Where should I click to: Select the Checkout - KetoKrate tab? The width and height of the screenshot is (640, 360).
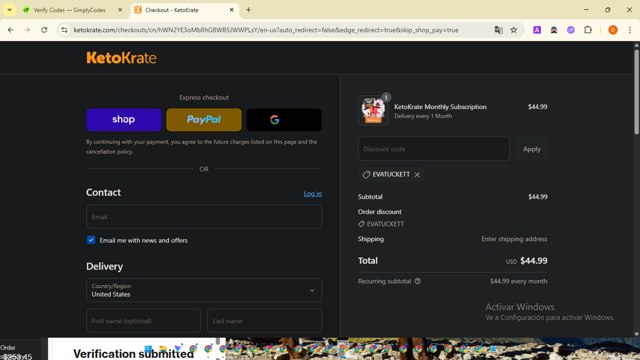coord(184,10)
